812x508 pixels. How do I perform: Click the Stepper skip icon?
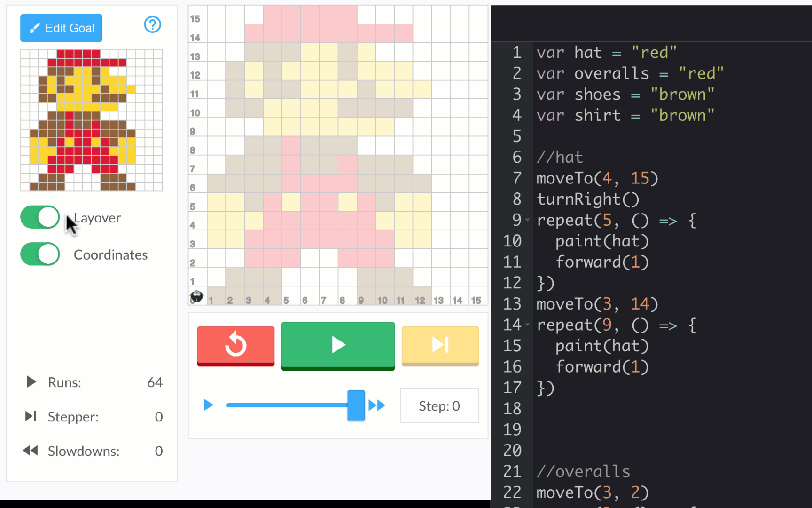[31, 416]
